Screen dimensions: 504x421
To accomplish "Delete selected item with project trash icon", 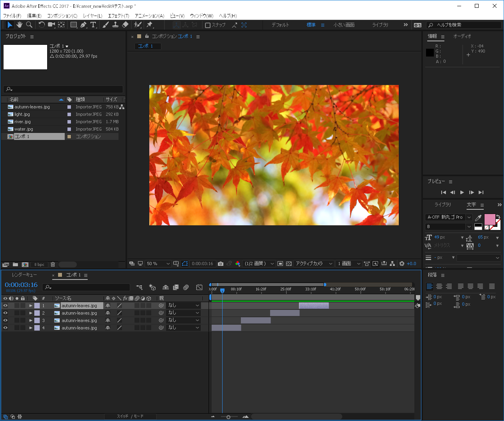I will pyautogui.click(x=53, y=265).
